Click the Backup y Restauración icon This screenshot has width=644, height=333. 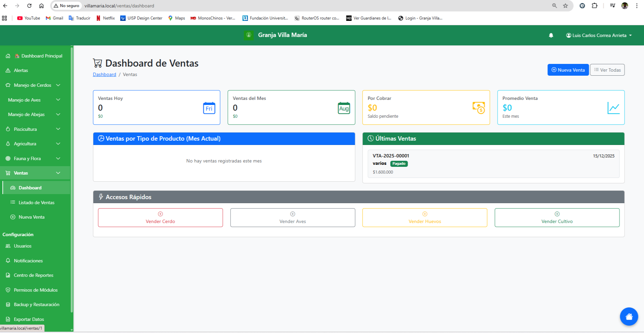coord(7,304)
